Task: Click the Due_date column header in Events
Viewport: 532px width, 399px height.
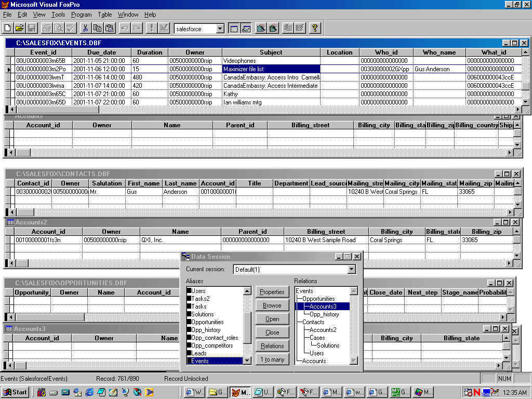Action: click(101, 52)
